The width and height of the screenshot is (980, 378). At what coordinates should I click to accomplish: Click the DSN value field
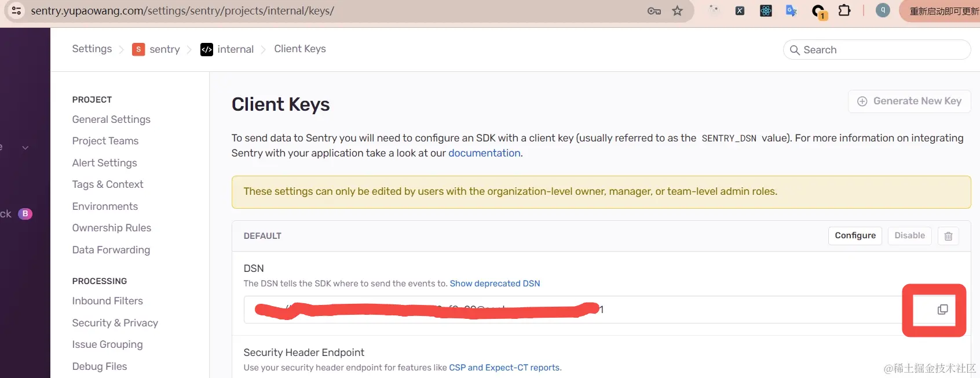[x=573, y=310]
